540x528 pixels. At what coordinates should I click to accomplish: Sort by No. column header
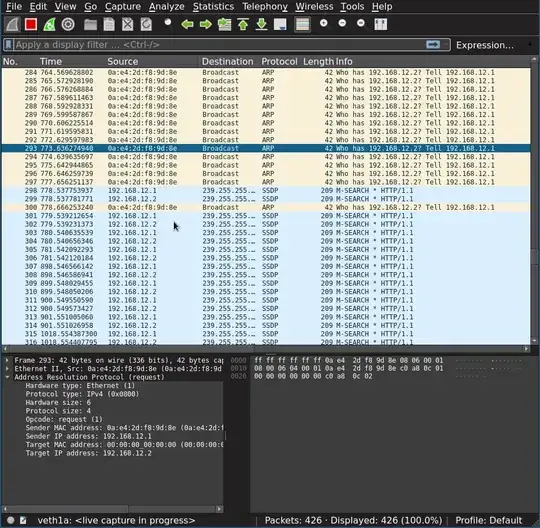(19, 62)
